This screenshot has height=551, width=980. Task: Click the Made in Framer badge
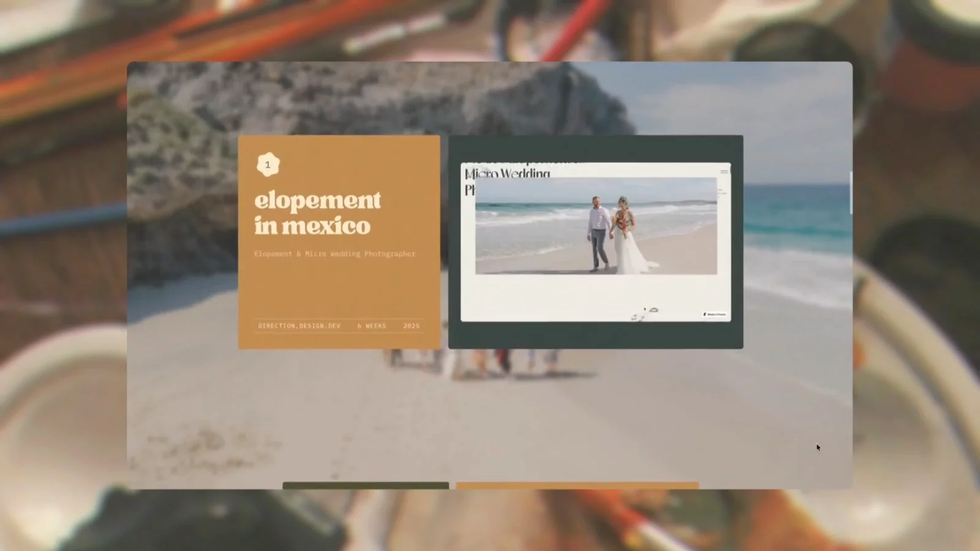[714, 314]
